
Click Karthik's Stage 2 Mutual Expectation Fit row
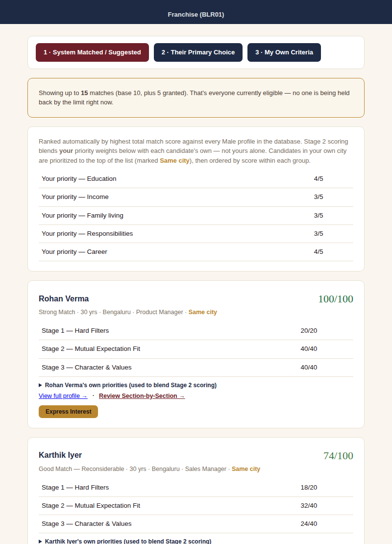[x=196, y=506]
